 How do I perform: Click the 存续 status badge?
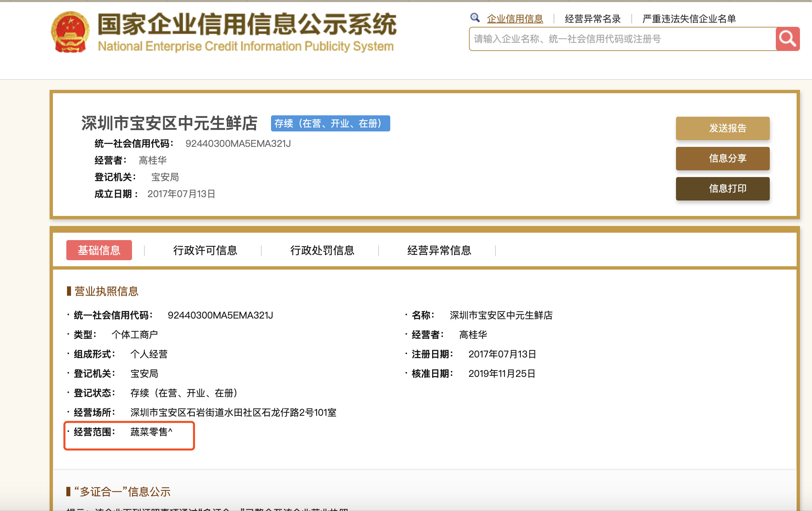[330, 123]
